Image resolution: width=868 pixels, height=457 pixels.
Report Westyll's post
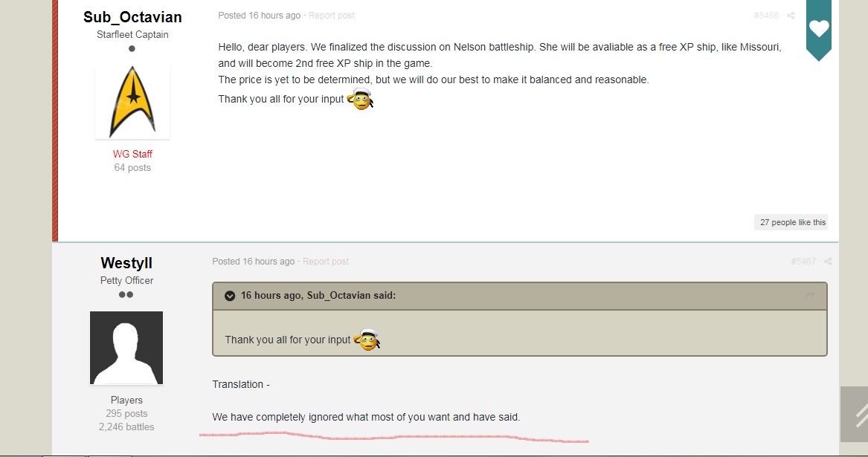326,261
